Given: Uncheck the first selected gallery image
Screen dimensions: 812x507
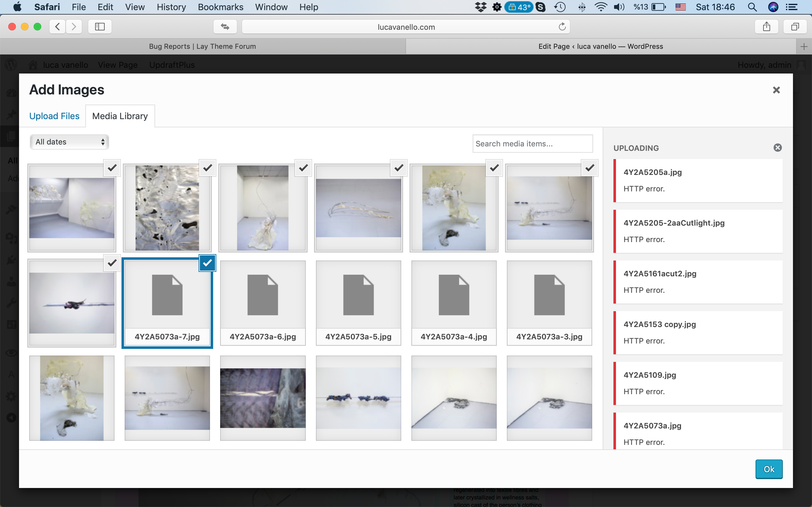Looking at the screenshot, I should click(112, 168).
